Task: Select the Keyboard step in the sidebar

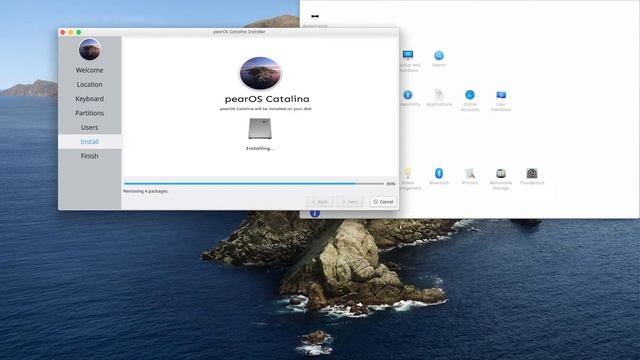Action: pos(89,99)
